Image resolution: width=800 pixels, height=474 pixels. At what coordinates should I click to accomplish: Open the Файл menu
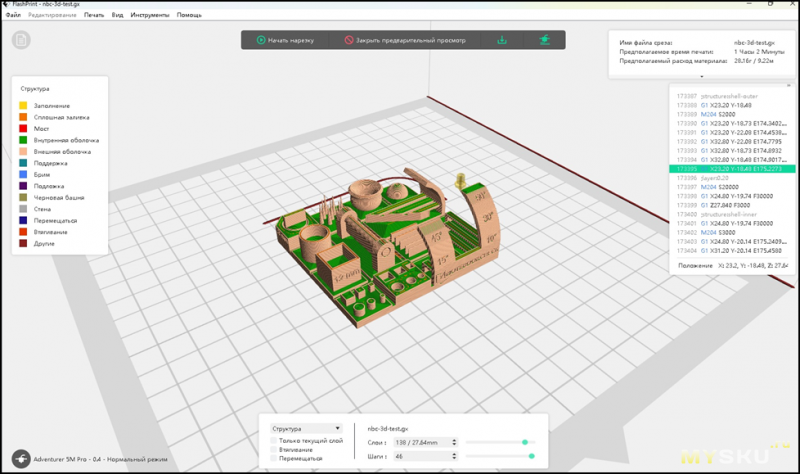coord(12,15)
